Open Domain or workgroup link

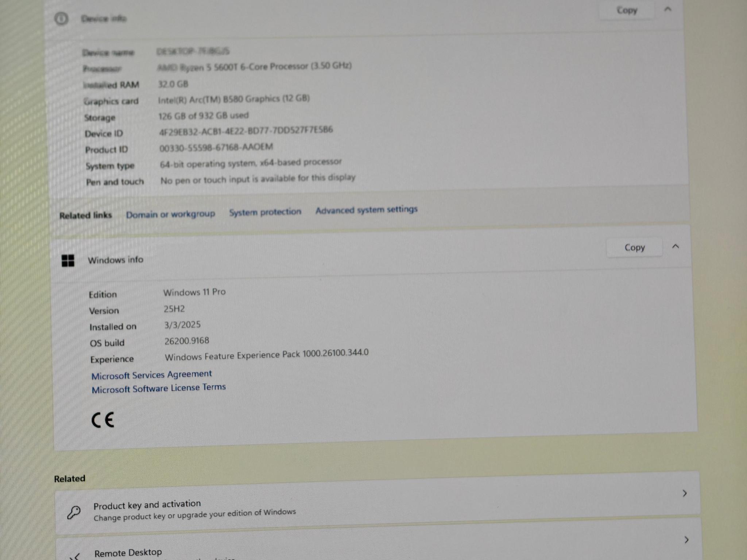170,214
